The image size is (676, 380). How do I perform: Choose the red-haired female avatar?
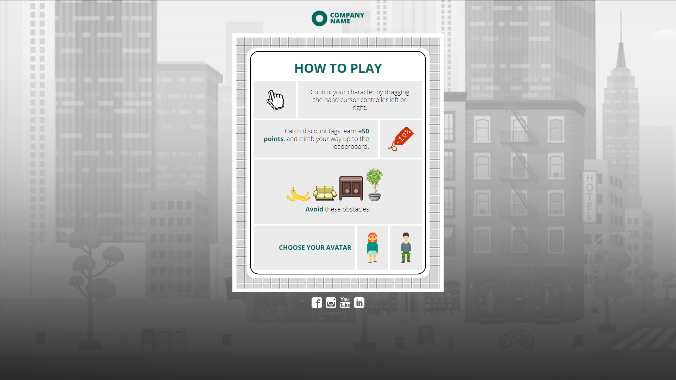point(372,248)
